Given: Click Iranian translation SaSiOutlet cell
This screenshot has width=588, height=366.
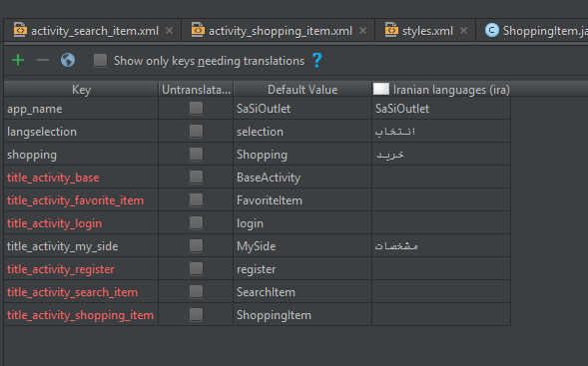Looking at the screenshot, I should pyautogui.click(x=441, y=109).
